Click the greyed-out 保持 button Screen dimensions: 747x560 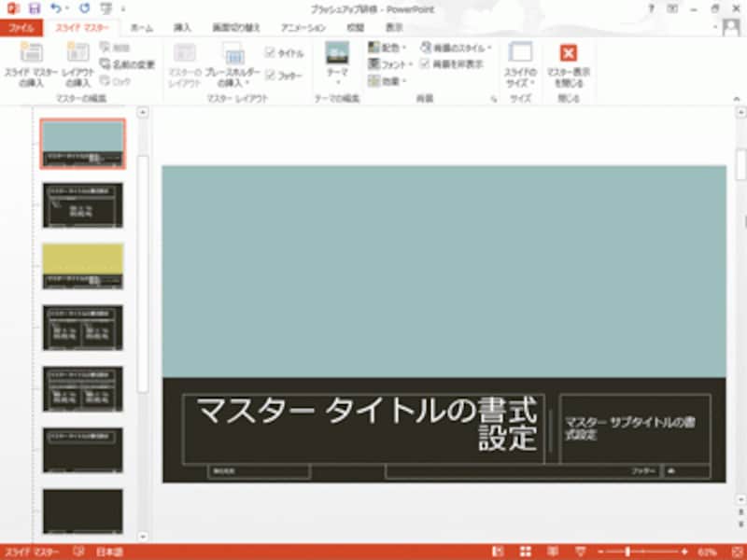(x=115, y=81)
